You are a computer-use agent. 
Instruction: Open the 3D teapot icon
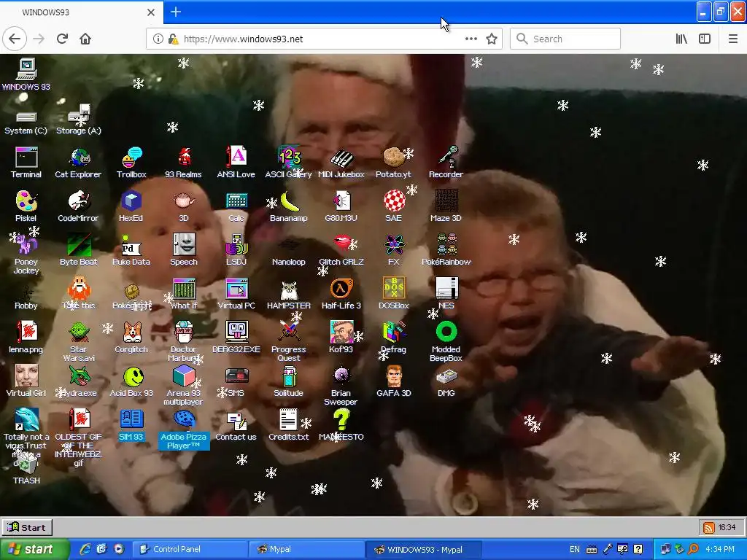point(184,206)
